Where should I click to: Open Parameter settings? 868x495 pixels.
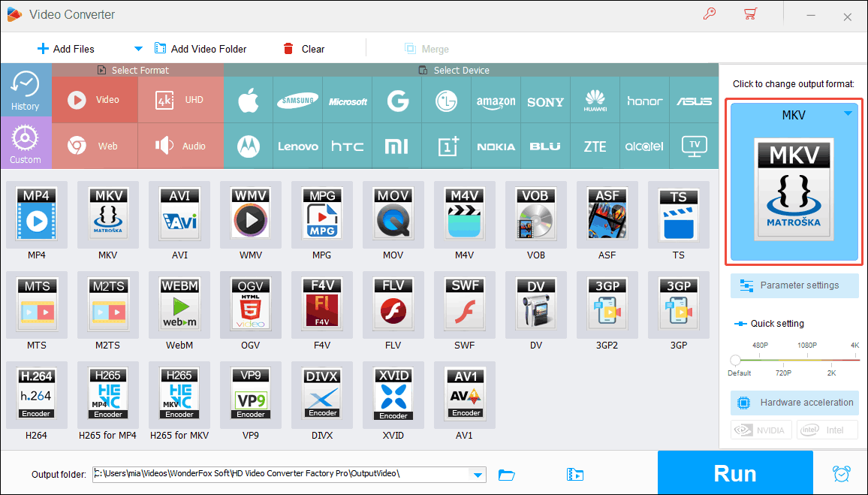(x=794, y=285)
